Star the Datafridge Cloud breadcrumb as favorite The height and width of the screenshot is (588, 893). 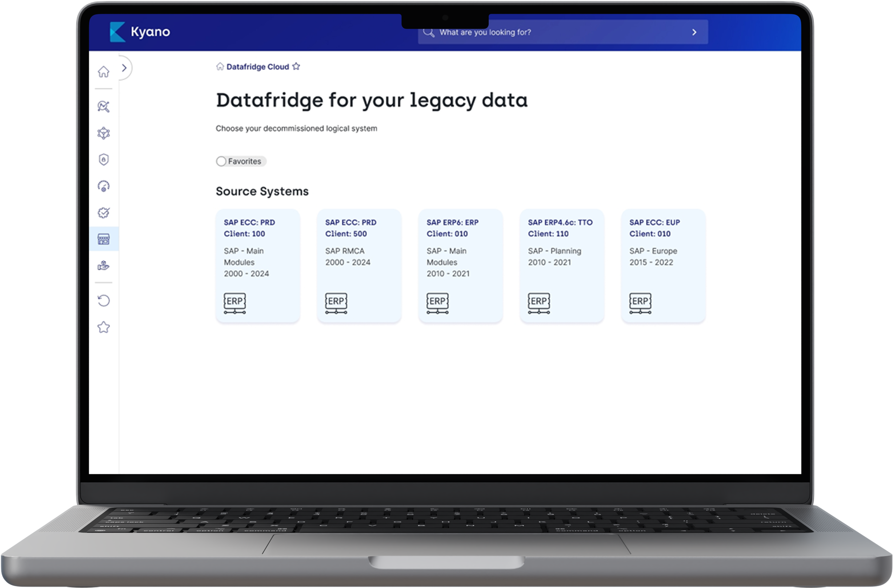click(296, 67)
